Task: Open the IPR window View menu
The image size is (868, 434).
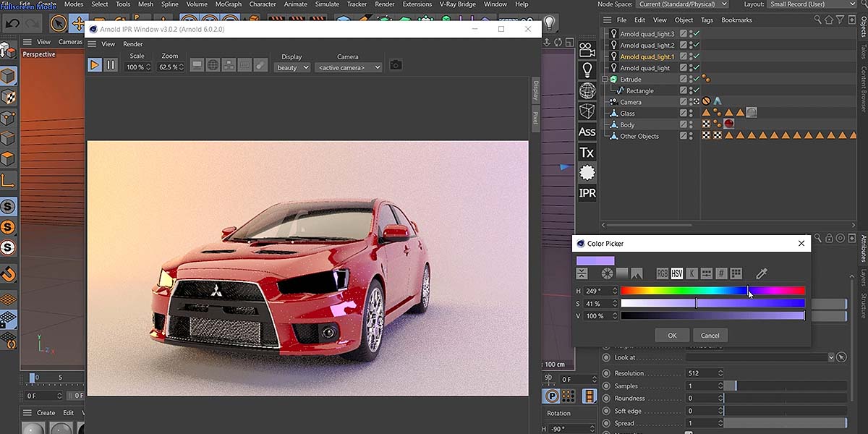Action: tap(108, 44)
